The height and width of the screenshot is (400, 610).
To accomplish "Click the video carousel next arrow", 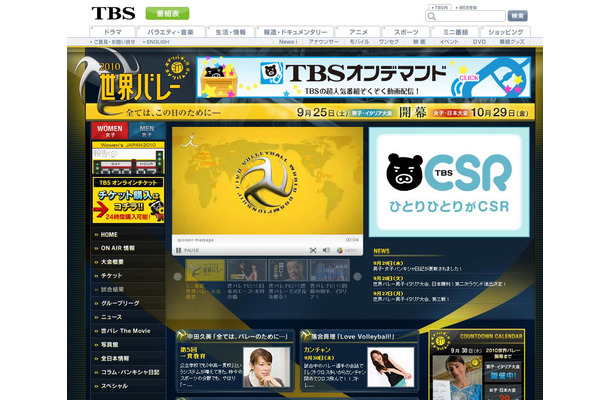I will coord(357,277).
